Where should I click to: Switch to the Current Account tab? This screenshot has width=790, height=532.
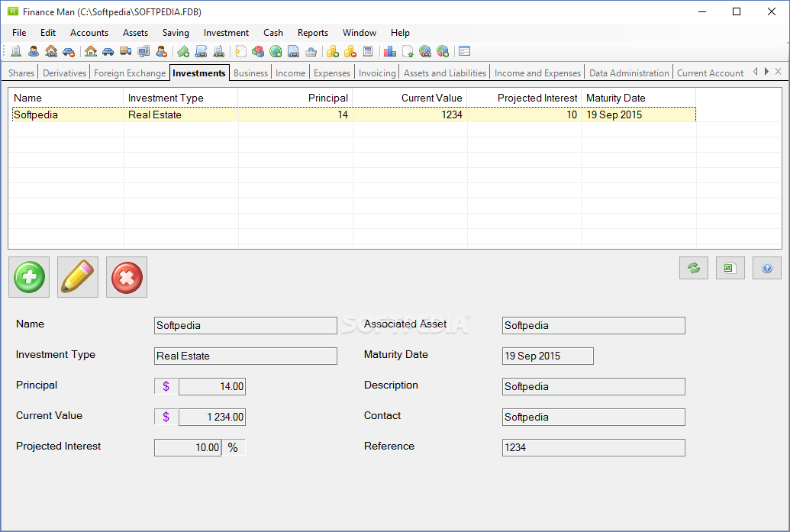pyautogui.click(x=710, y=73)
